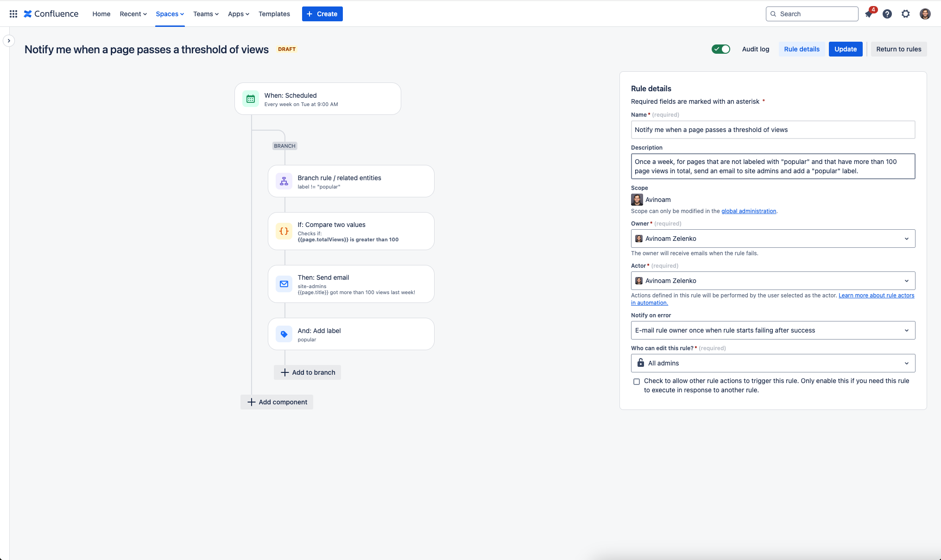Open the Owner dropdown
This screenshot has width=941, height=560.
773,239
